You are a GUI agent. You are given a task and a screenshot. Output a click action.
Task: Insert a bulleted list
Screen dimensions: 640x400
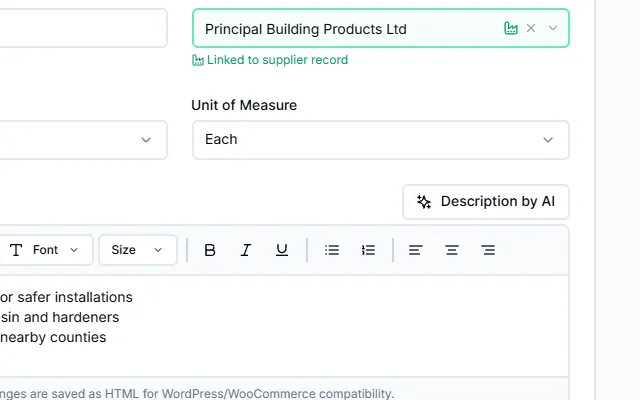click(332, 250)
